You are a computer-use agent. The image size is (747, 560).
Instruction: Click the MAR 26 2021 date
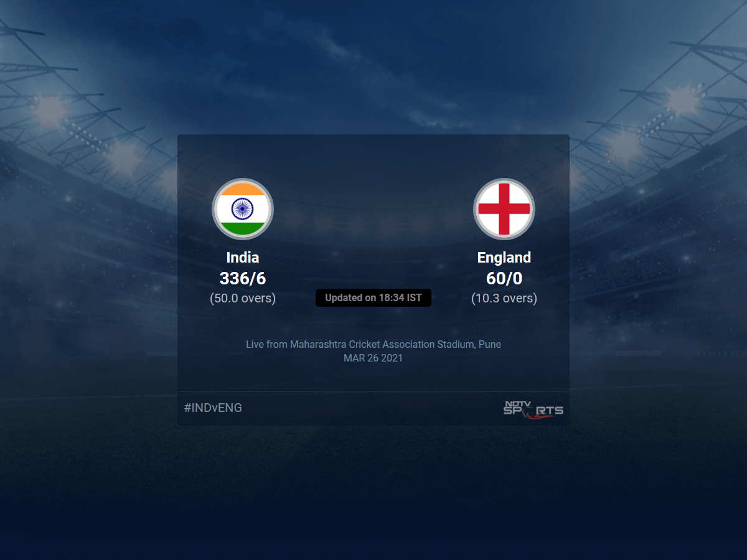click(x=374, y=358)
